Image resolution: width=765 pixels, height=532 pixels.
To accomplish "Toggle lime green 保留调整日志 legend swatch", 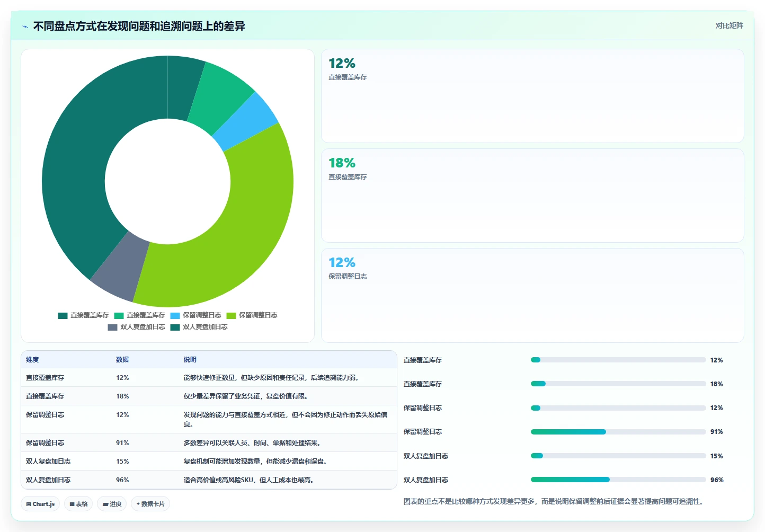I will coord(231,315).
